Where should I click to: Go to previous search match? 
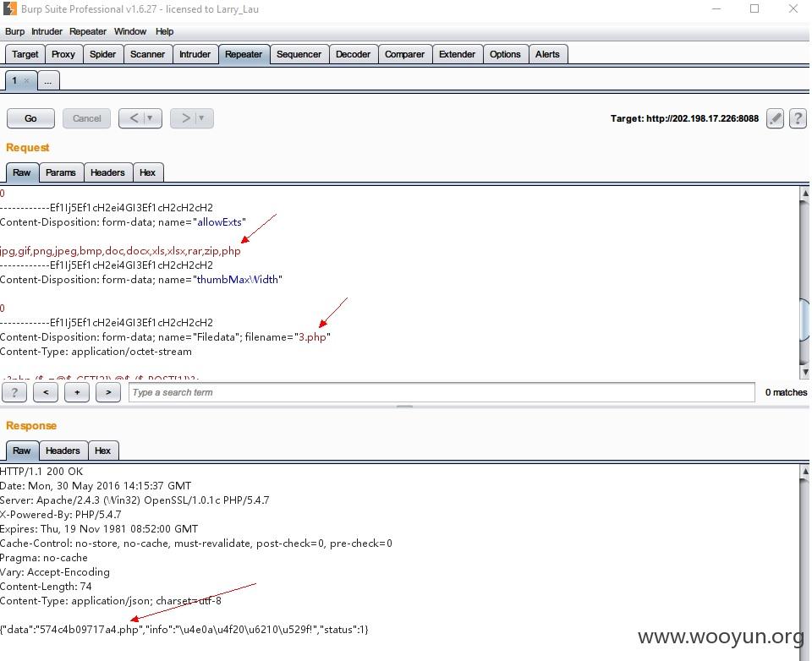[x=46, y=392]
